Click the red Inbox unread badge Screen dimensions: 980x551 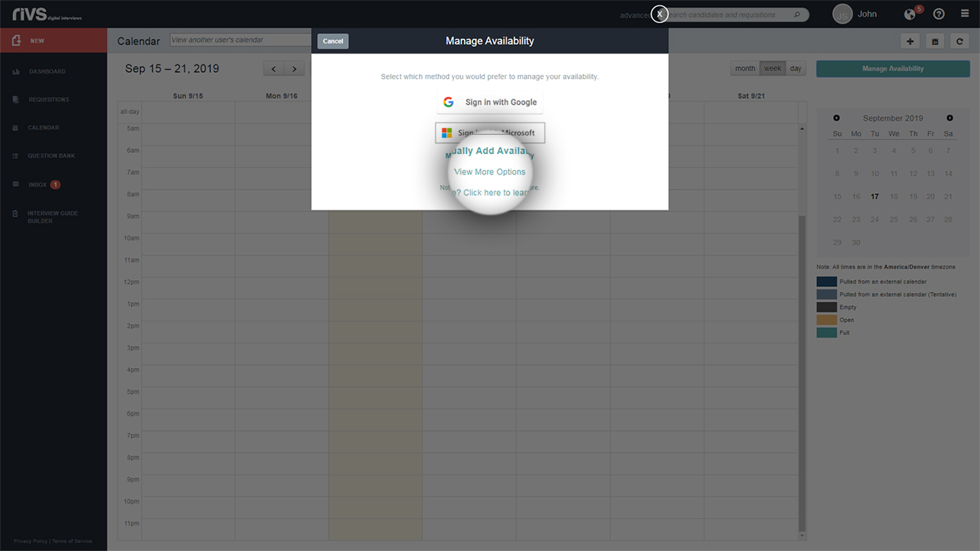(x=55, y=184)
